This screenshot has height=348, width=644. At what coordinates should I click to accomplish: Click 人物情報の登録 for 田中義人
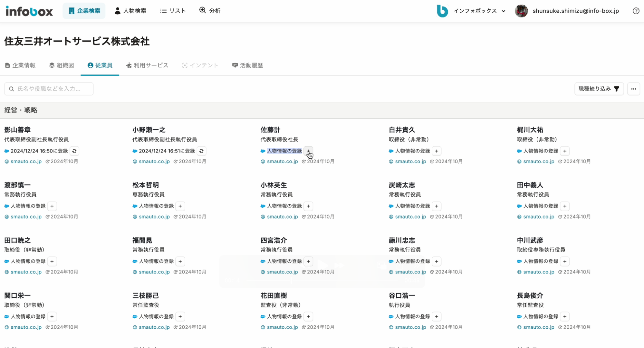coord(541,206)
